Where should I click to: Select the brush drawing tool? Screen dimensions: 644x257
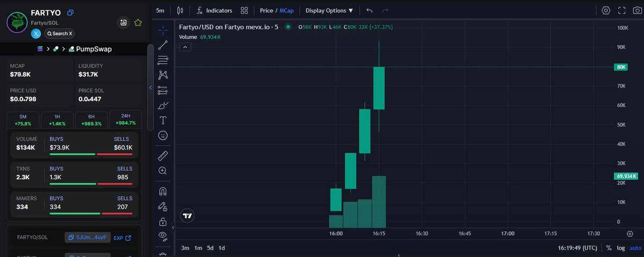(x=163, y=105)
